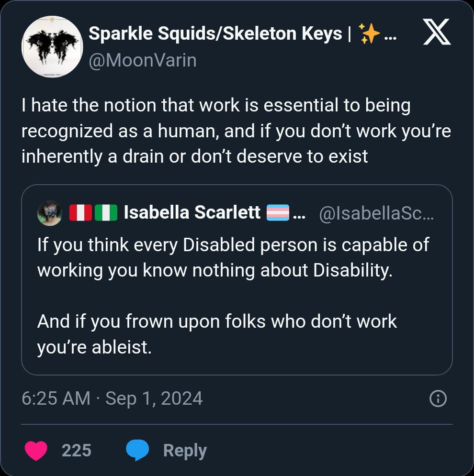This screenshot has height=476, width=474.
Task: Click the quoted line "you're ableist."
Action: pyautogui.click(x=94, y=347)
